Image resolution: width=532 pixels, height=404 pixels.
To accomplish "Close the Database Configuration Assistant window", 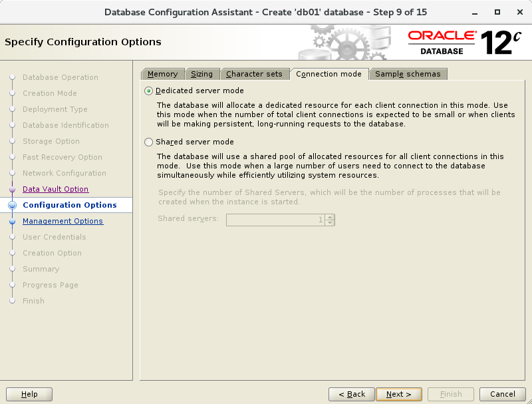I will pos(520,12).
